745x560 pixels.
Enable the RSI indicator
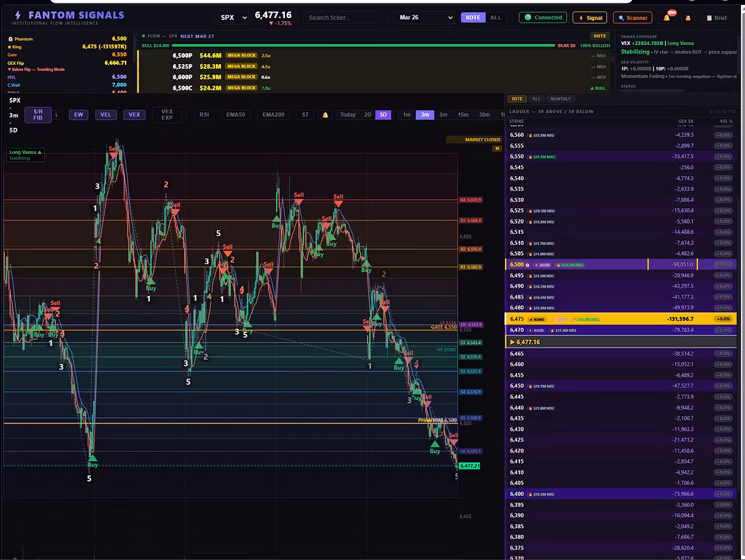[x=203, y=115]
